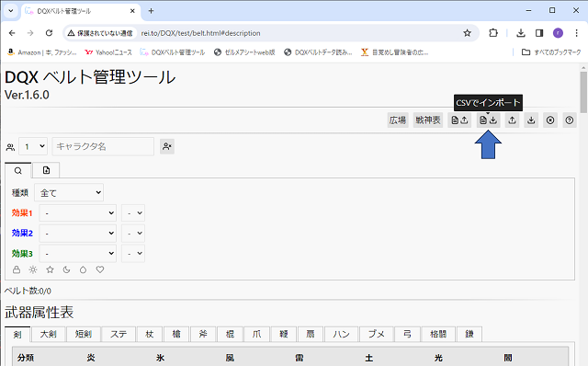Viewport: 588px width, 366px height.
Task: Open help with the question mark icon
Action: click(570, 120)
